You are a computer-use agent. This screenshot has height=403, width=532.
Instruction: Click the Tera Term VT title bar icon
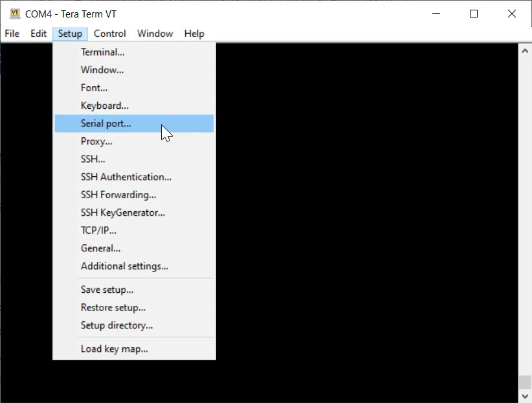(x=15, y=14)
